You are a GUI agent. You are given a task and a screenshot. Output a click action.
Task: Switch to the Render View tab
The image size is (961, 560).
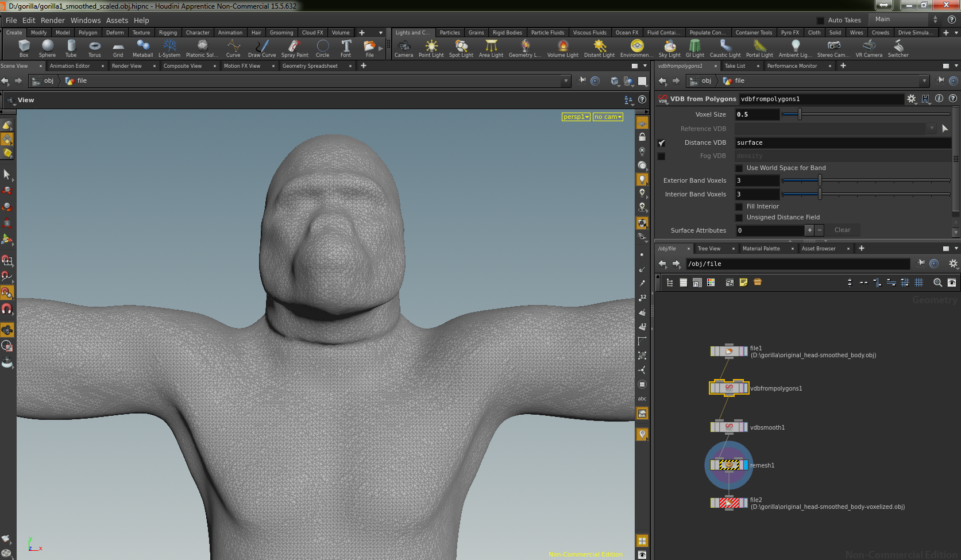127,66
